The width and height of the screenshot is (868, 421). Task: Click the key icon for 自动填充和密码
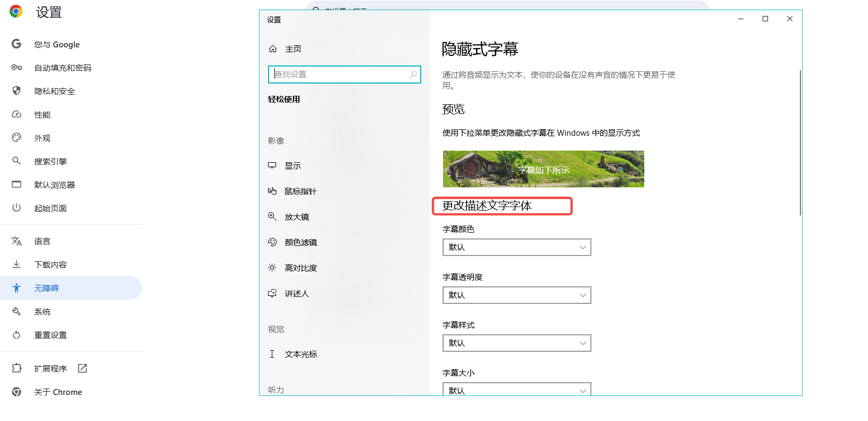coord(16,68)
